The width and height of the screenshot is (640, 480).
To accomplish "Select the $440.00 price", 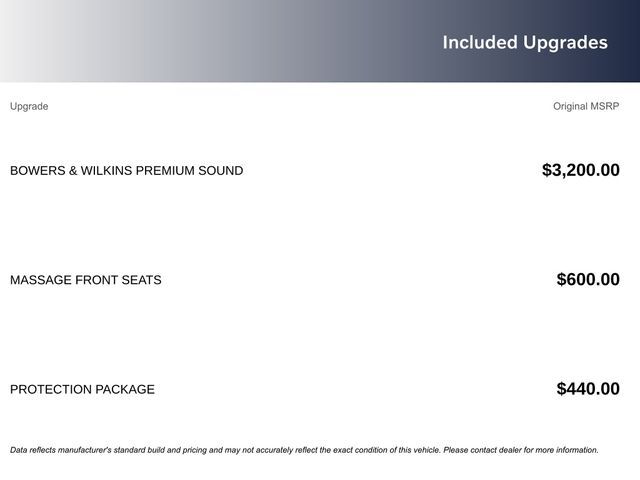I will 588,389.
